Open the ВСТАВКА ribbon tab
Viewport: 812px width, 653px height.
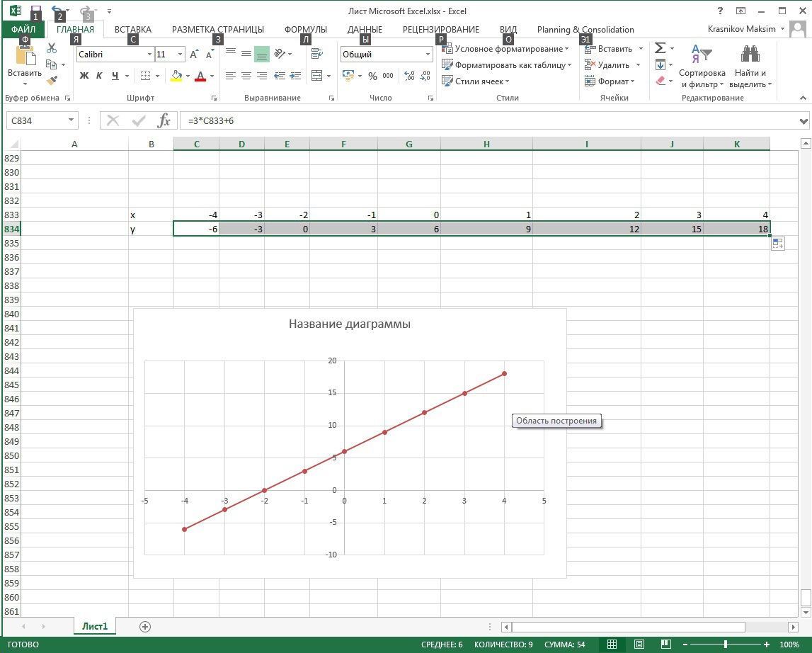coord(133,30)
